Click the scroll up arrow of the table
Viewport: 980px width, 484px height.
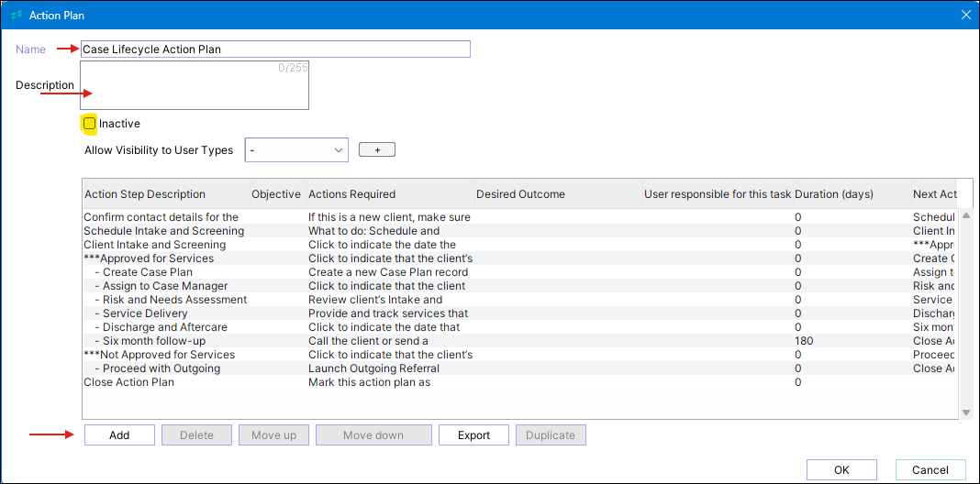point(965,215)
